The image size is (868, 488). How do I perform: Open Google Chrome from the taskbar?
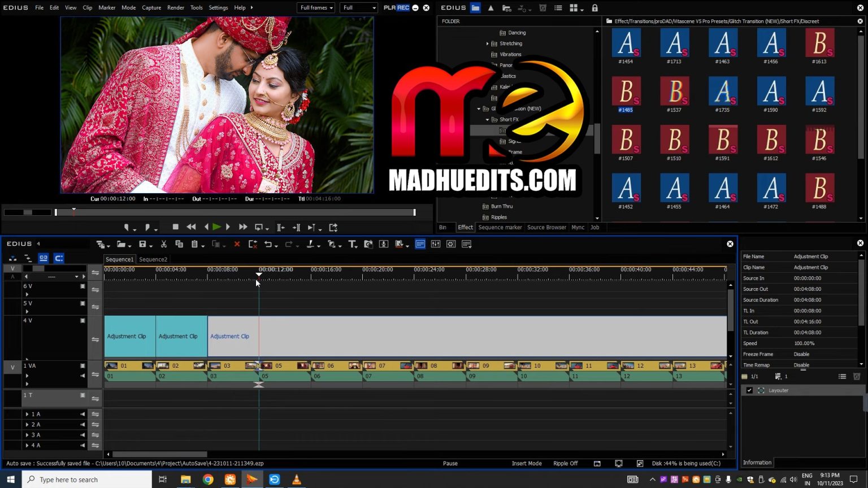pos(207,480)
